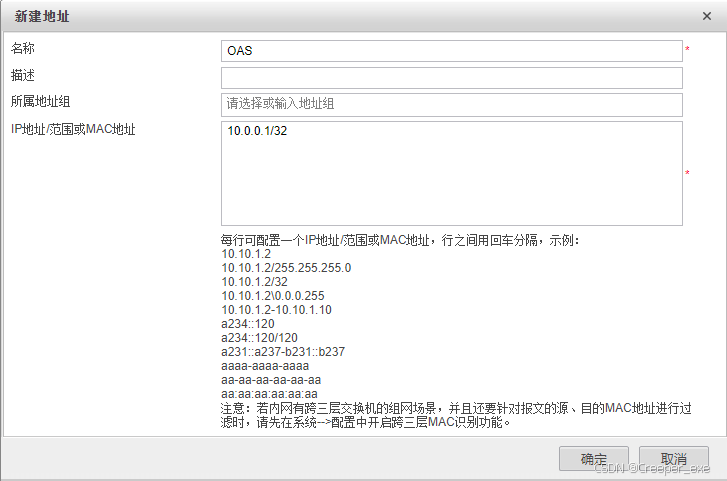This screenshot has height=481, width=727.
Task: Click the IP地址 textarea with 10.0.0.1/32
Action: click(x=452, y=173)
